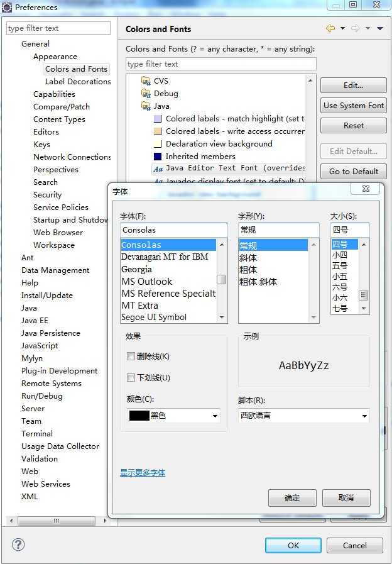Viewport: 392px width, 564px height.
Task: Click the 确定 button in font dialog
Action: coord(292,498)
